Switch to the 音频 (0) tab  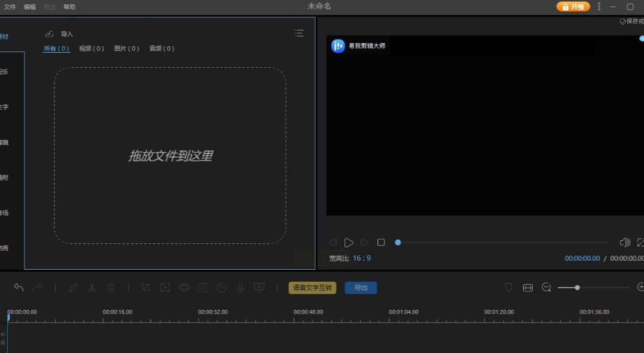click(162, 49)
